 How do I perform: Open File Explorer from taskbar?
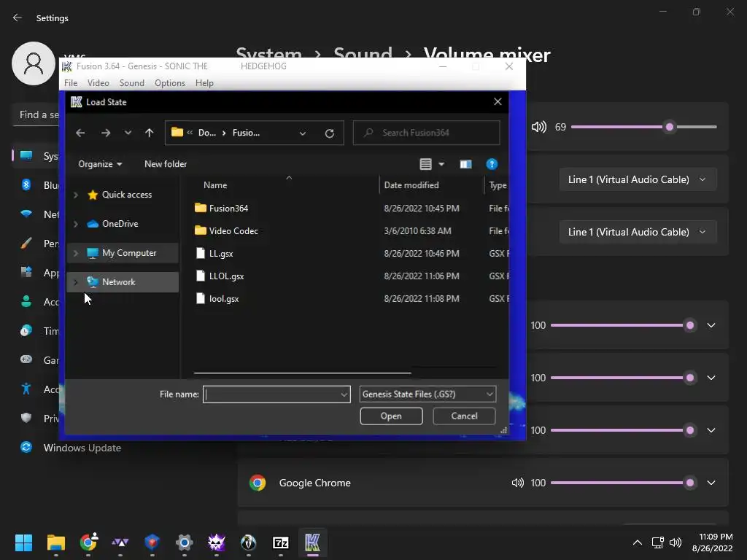tap(55, 542)
